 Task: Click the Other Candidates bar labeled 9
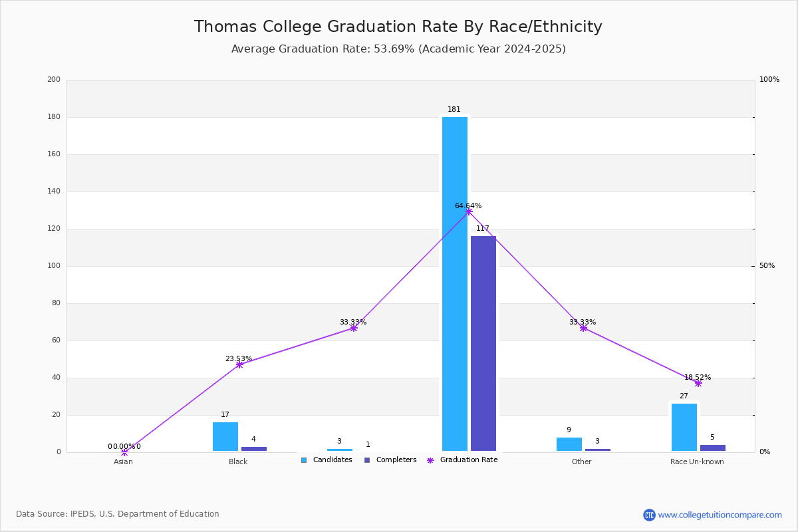click(x=569, y=444)
